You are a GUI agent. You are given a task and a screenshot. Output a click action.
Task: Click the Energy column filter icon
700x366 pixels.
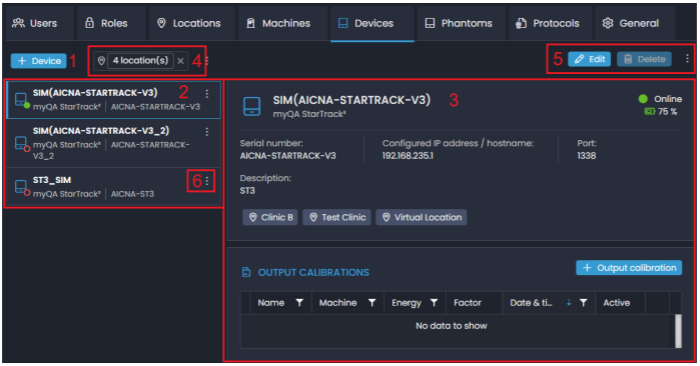click(434, 303)
